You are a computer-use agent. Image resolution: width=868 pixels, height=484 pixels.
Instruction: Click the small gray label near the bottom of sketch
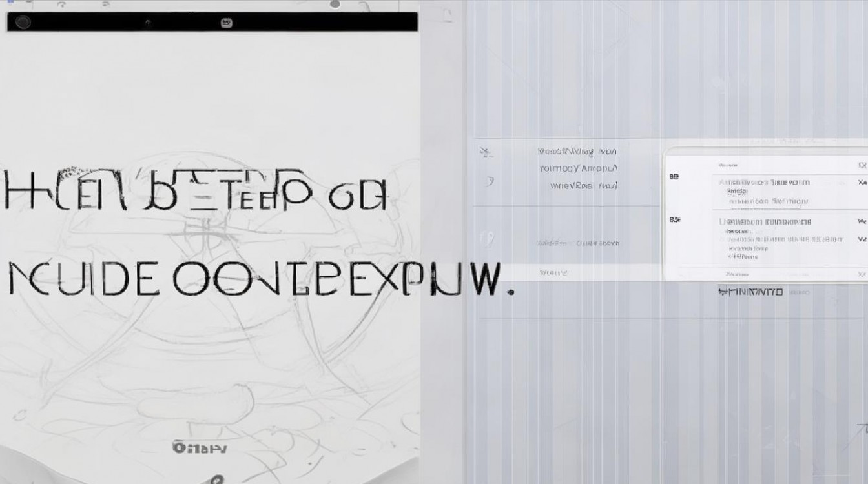click(200, 447)
